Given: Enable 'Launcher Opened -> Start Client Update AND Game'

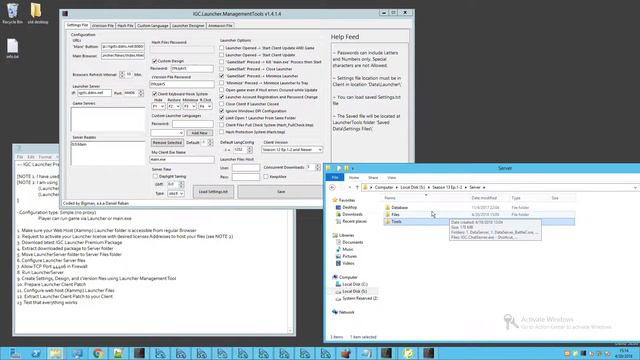Looking at the screenshot, I should (x=222, y=48).
